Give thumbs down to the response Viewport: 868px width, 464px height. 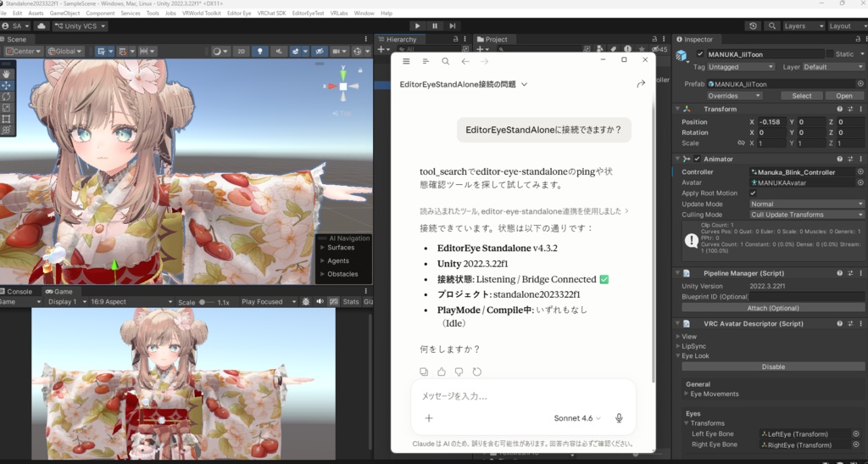coord(459,372)
